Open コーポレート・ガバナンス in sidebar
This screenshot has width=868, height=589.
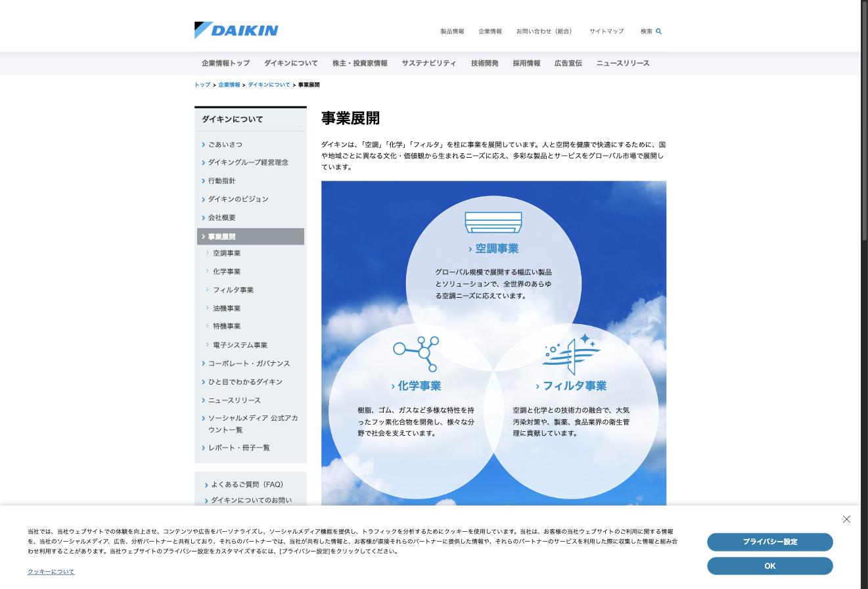[x=249, y=364]
